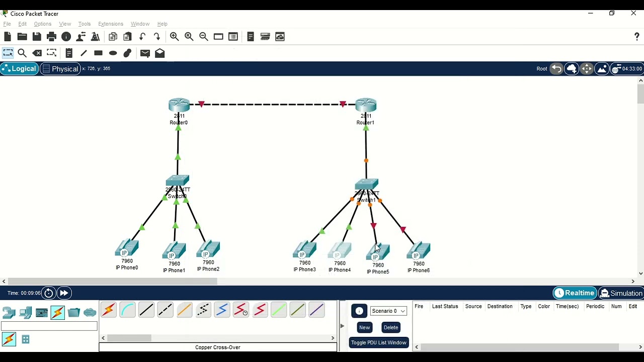The image size is (644, 362).
Task: Click the Back navigation button near Root
Action: [556, 69]
